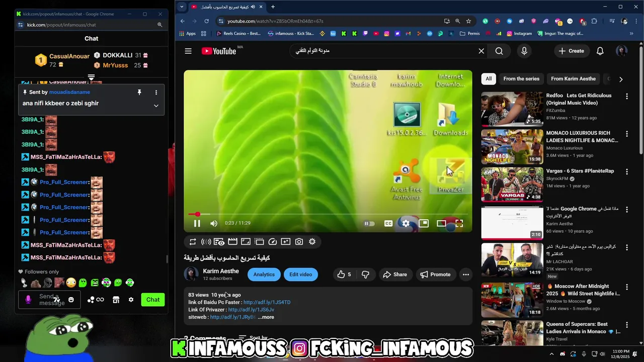The width and height of the screenshot is (644, 362).
Task: Open the Analytics button
Action: point(264,275)
